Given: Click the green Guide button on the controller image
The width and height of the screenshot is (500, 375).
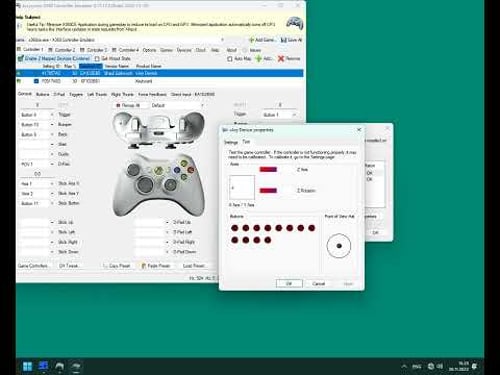Looking at the screenshot, I should coord(158,171).
